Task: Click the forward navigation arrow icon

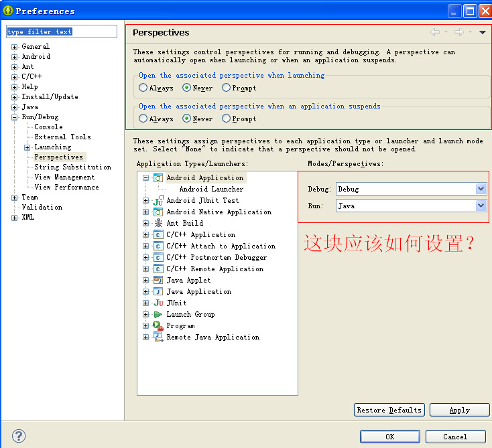Action: (x=459, y=32)
